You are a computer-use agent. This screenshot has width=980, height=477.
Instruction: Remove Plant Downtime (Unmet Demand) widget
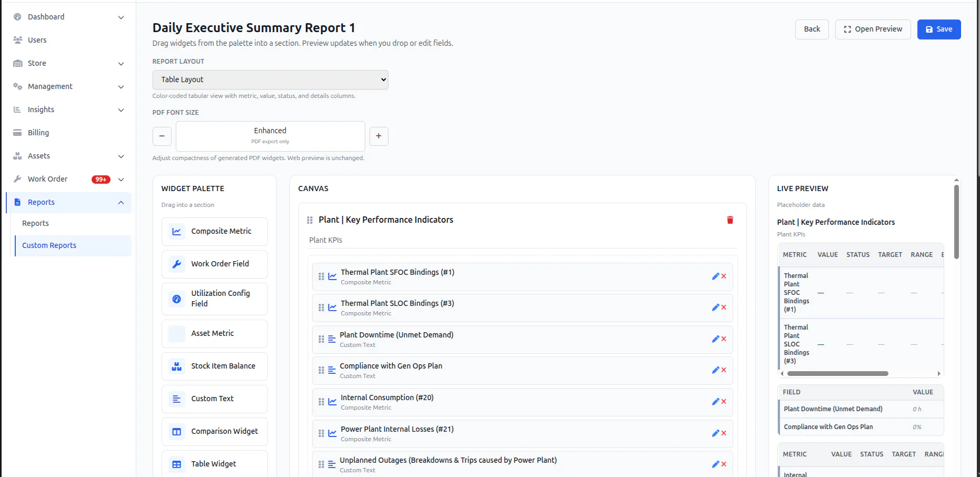click(x=724, y=339)
